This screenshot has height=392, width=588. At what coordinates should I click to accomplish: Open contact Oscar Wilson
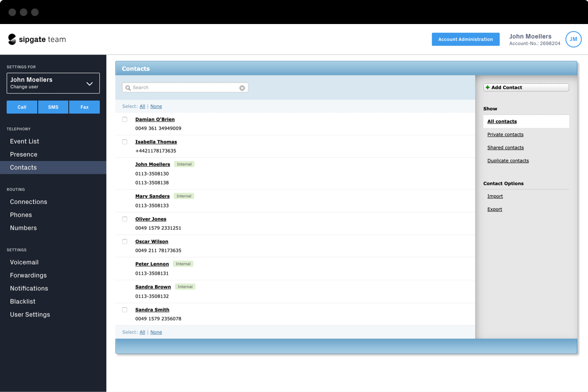[x=152, y=242]
